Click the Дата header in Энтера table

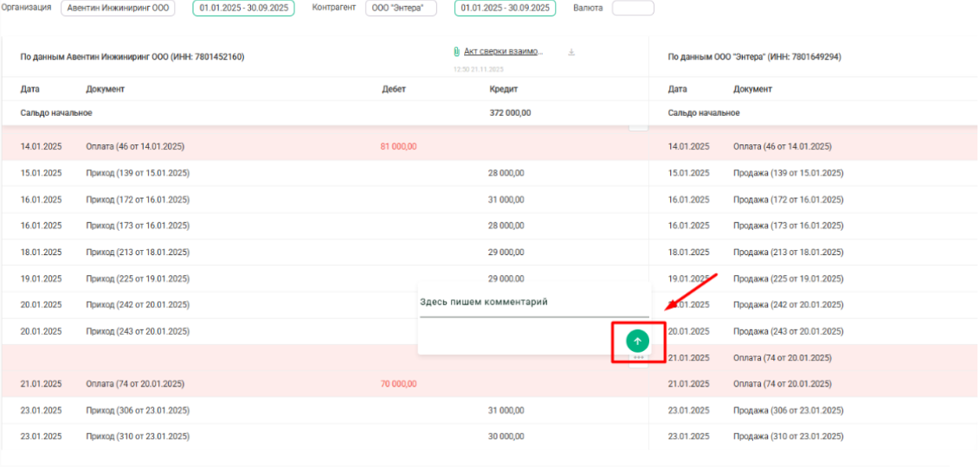tap(678, 89)
